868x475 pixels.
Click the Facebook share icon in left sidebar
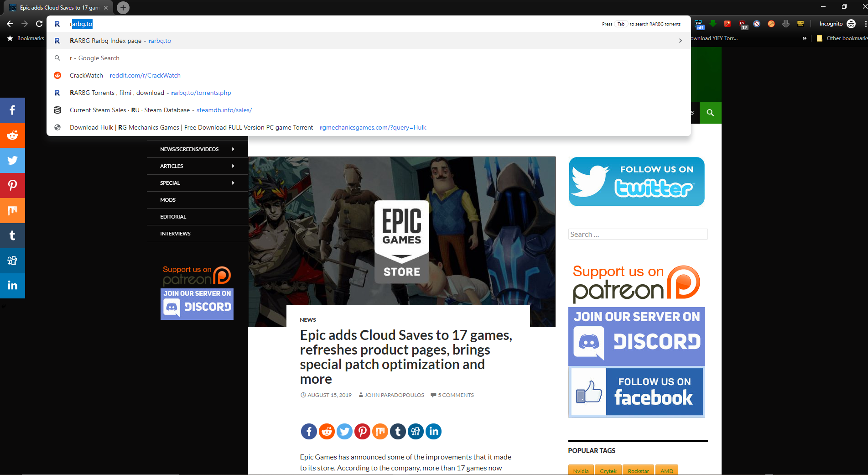pyautogui.click(x=12, y=110)
